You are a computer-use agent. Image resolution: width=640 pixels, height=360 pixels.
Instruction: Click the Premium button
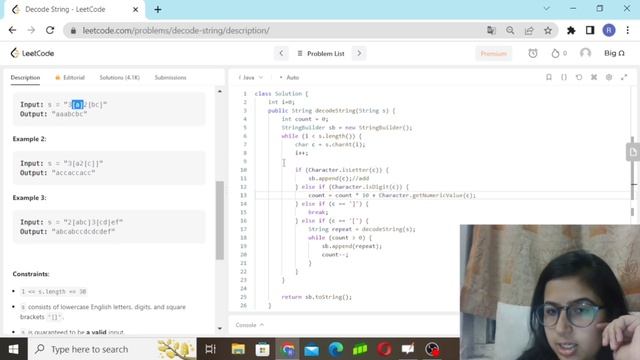(493, 53)
